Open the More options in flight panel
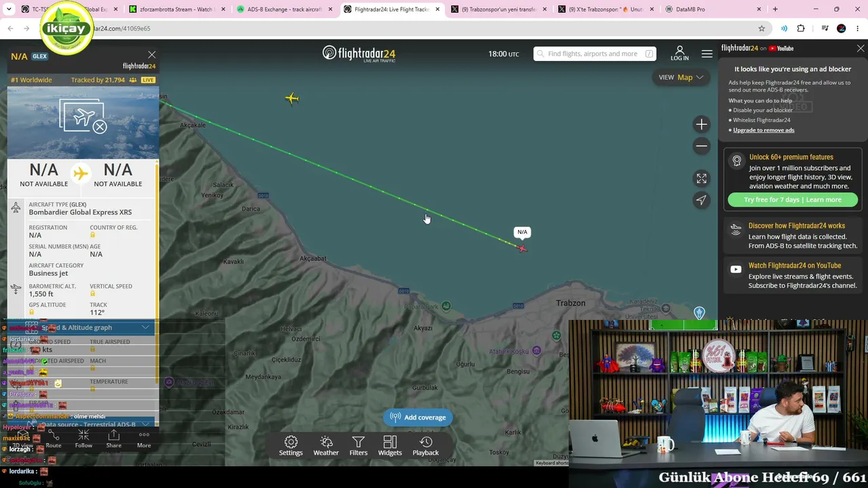 coord(144,439)
